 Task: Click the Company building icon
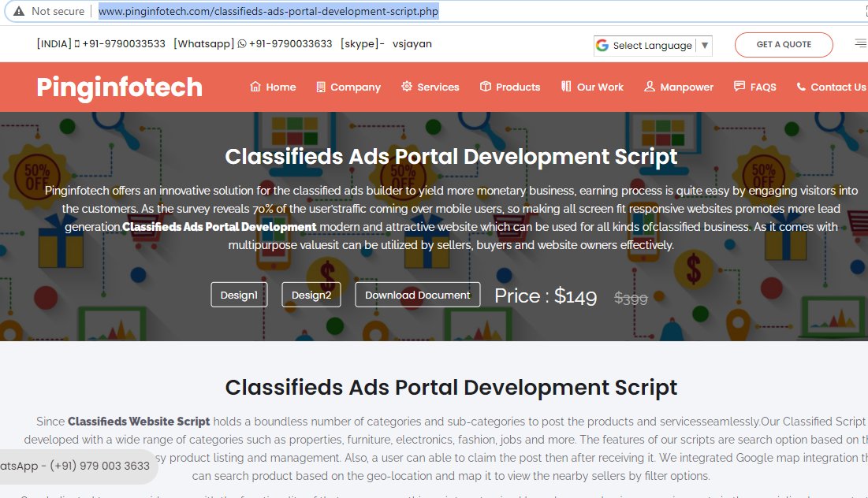[x=321, y=87]
